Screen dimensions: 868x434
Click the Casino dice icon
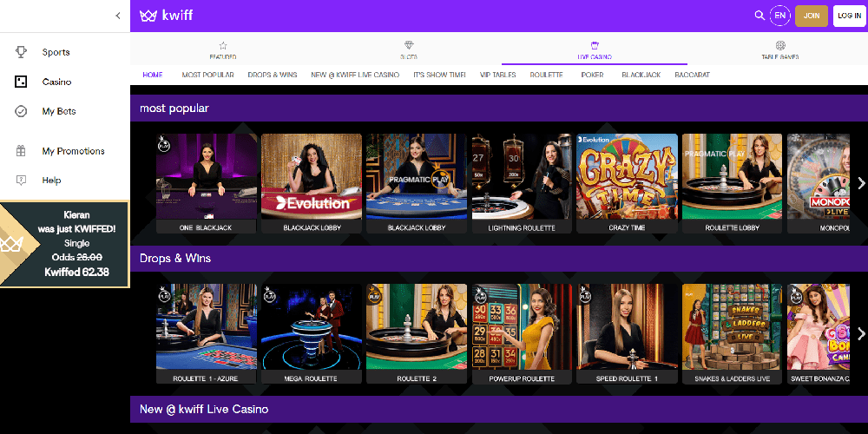click(x=22, y=82)
